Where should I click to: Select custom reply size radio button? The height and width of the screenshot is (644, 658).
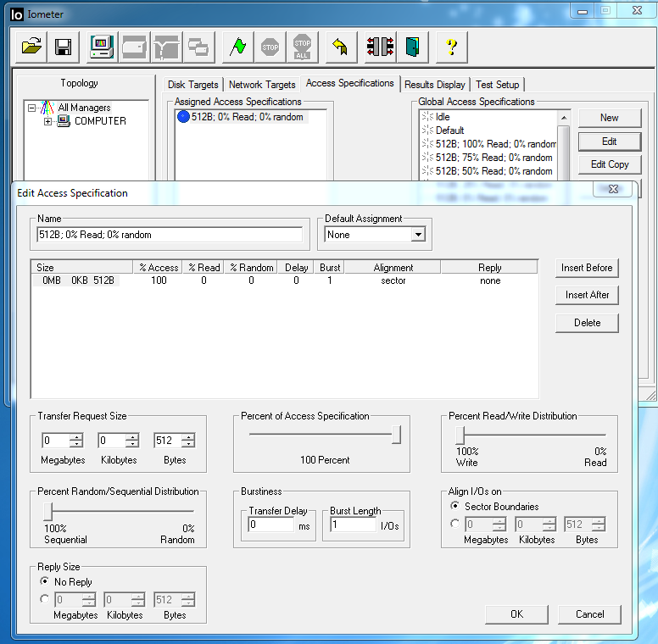tap(44, 599)
